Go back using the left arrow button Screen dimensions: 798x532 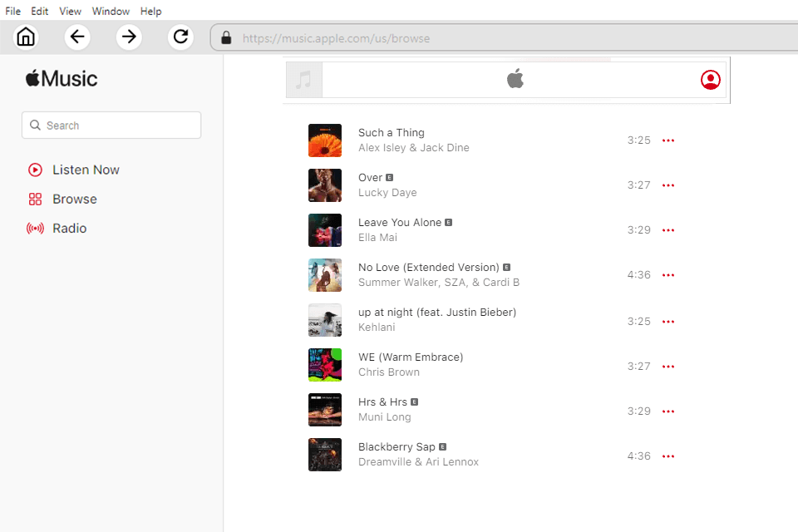point(77,37)
